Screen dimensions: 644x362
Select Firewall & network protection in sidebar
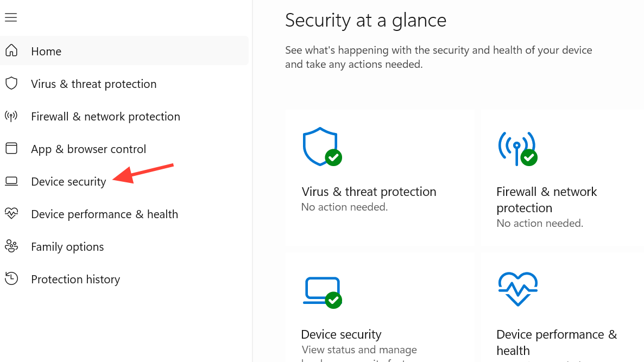click(105, 117)
